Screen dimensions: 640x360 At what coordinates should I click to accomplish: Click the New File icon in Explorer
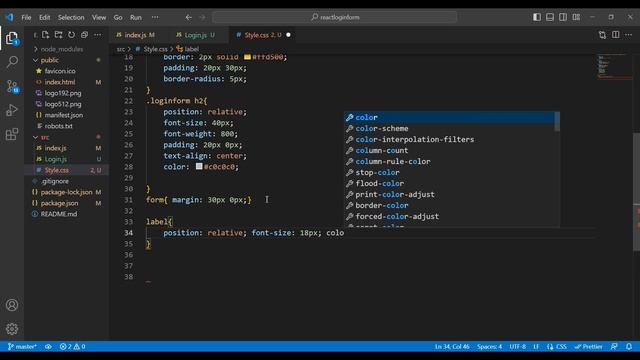pos(45,35)
